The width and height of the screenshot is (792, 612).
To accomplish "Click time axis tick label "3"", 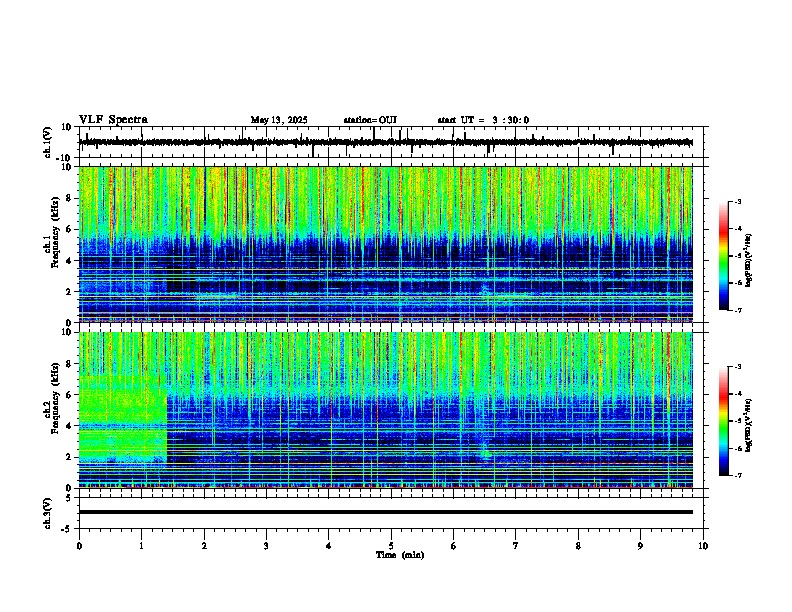I will click(266, 546).
